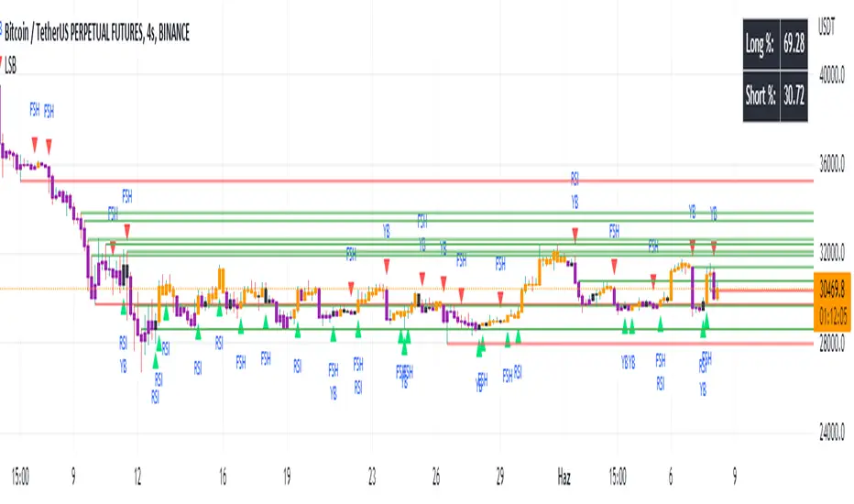Click the Short % table cell

[x=761, y=96]
